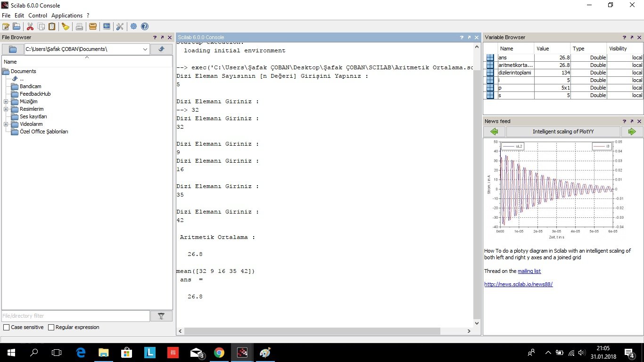Select the Bandicam folder
The height and width of the screenshot is (362, 644).
point(30,86)
